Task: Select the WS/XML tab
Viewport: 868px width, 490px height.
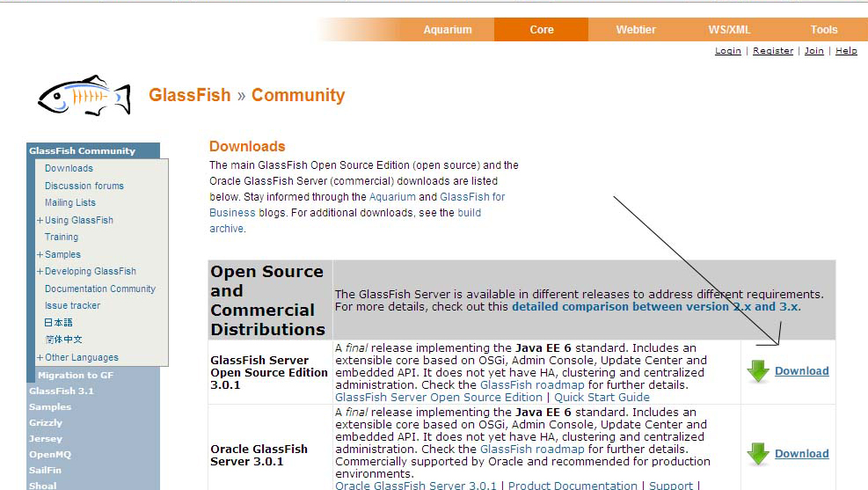Action: [729, 30]
